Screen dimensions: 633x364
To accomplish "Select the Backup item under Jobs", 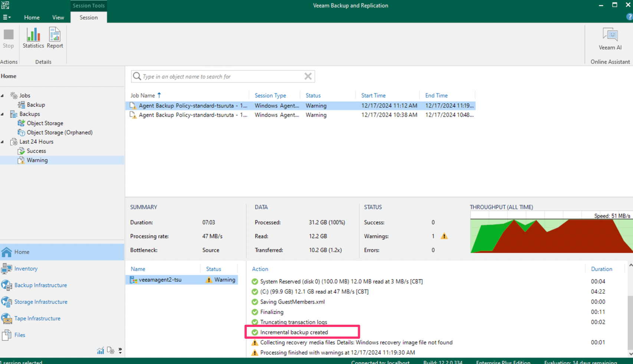I will pyautogui.click(x=36, y=105).
